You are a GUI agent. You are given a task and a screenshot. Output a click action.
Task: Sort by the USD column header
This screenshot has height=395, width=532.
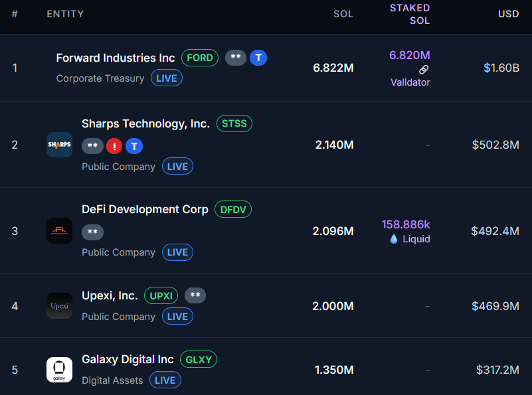pyautogui.click(x=508, y=14)
